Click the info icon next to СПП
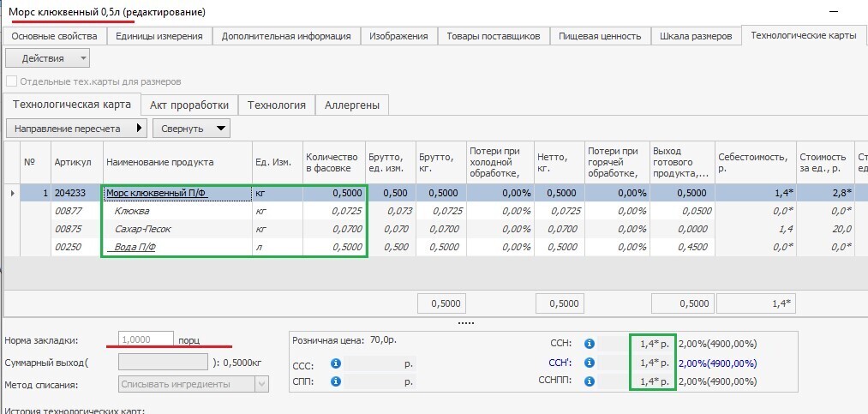This screenshot has height=414, width=868. (336, 380)
